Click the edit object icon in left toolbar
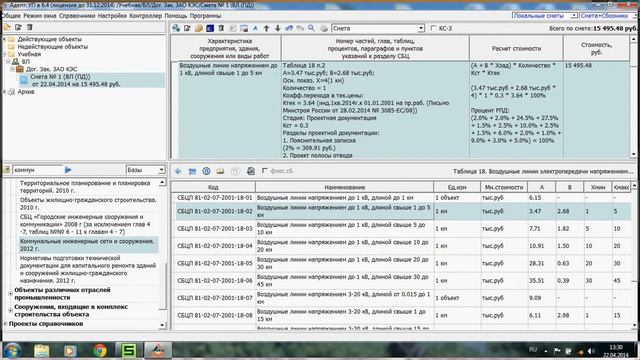Viewport: 640px width, 360px height. click(18, 27)
